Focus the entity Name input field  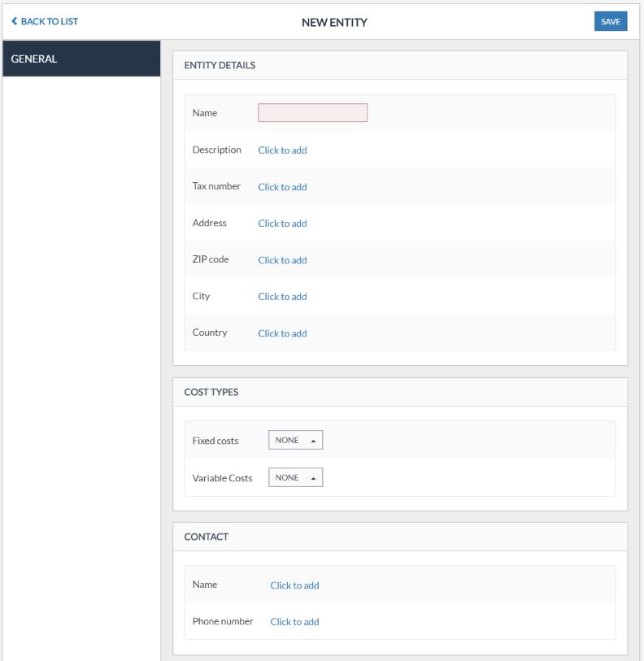312,113
